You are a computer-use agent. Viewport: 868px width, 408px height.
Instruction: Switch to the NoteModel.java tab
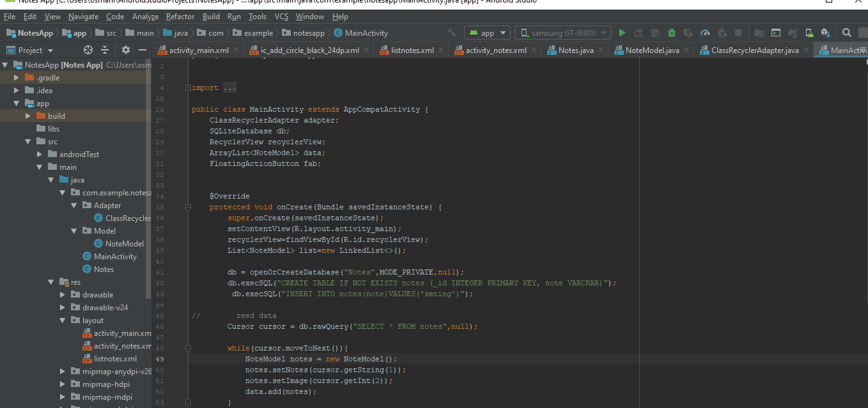tap(652, 50)
